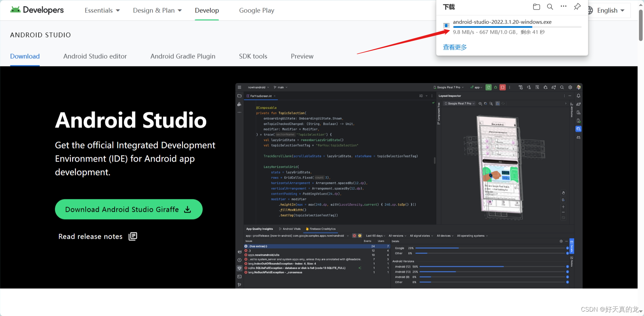Select Firebase Crashlytics tab in IDE screenshot
The image size is (644, 316).
click(321, 229)
